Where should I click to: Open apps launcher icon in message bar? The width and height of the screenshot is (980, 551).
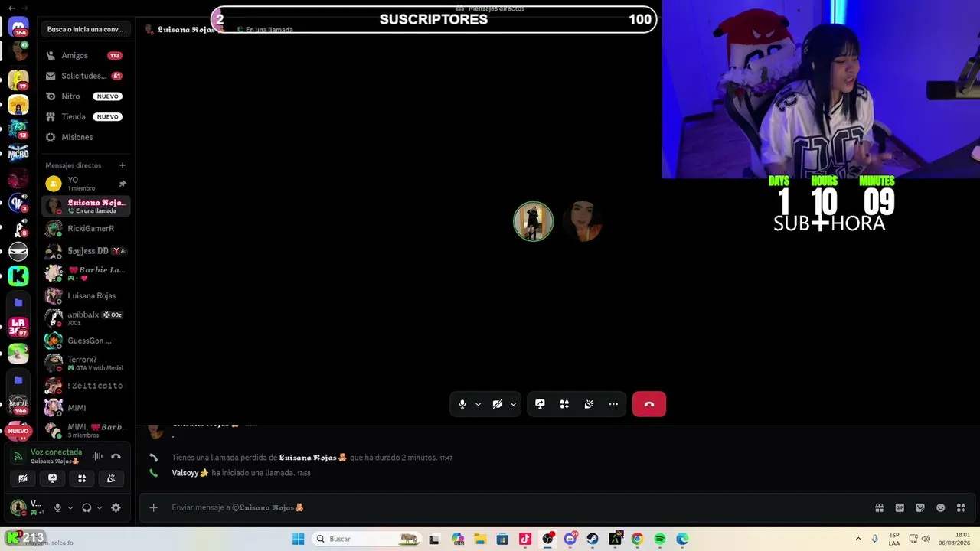coord(962,507)
